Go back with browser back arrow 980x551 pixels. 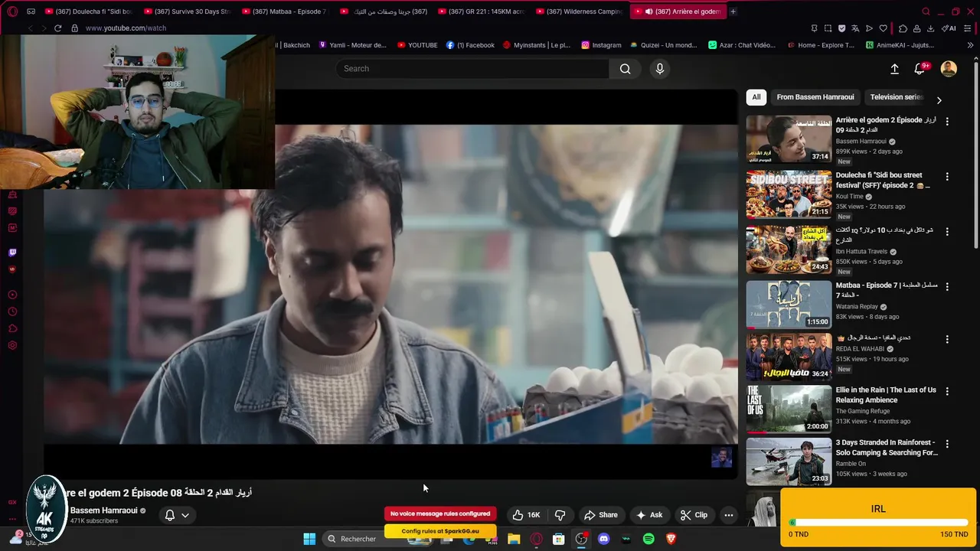point(30,28)
